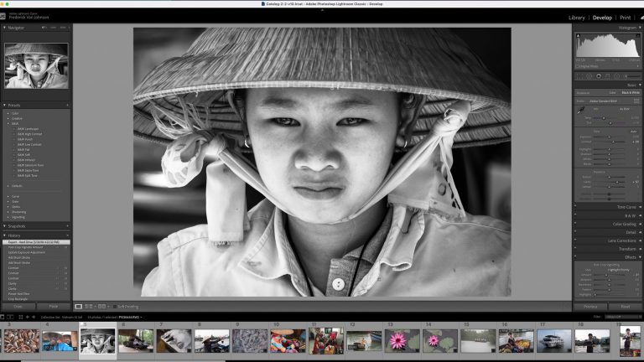
Task: Click the Navigator preview image
Action: pos(36,65)
